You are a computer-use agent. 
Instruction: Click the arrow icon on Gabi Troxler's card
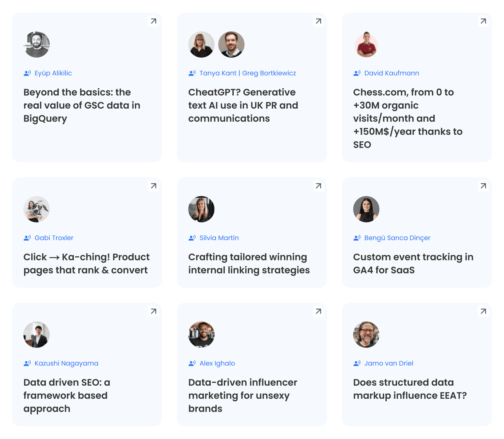coord(153,186)
